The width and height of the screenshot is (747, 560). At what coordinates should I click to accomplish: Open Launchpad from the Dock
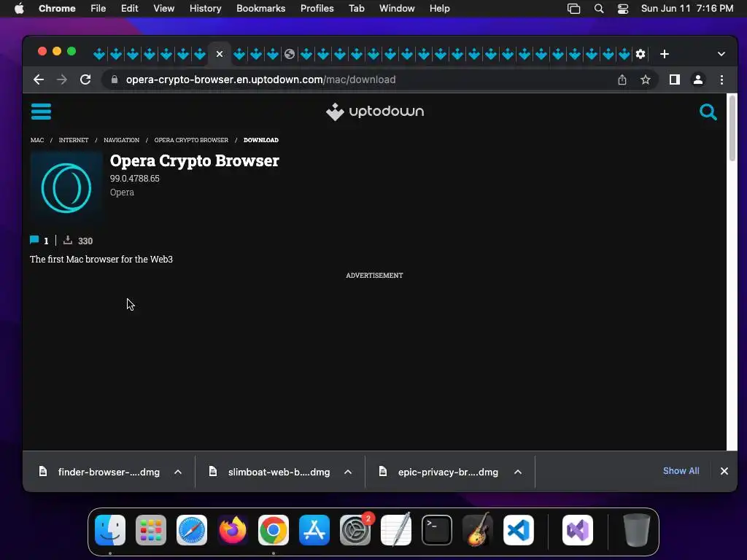pos(151,530)
